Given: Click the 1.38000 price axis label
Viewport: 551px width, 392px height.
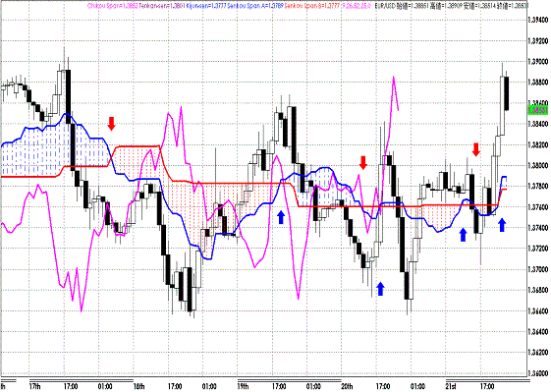Looking at the screenshot, I should (x=538, y=165).
